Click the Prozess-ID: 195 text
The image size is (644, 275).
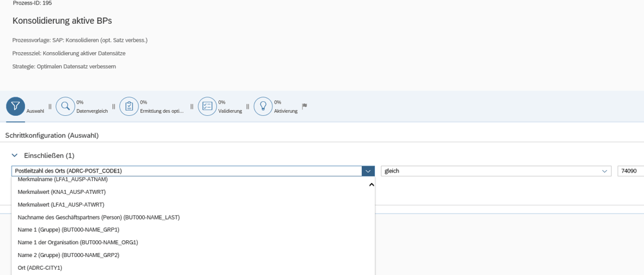coord(32,3)
